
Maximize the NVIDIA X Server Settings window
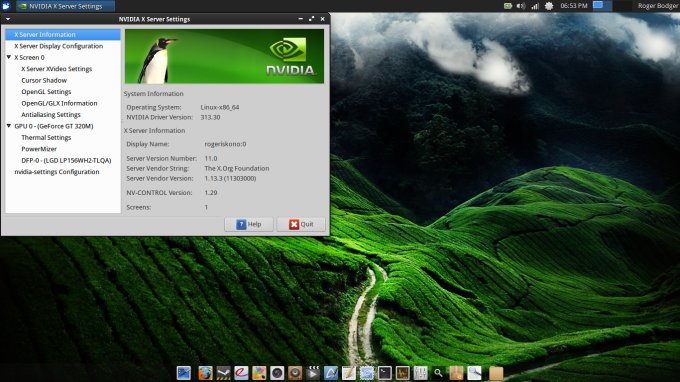tap(311, 19)
